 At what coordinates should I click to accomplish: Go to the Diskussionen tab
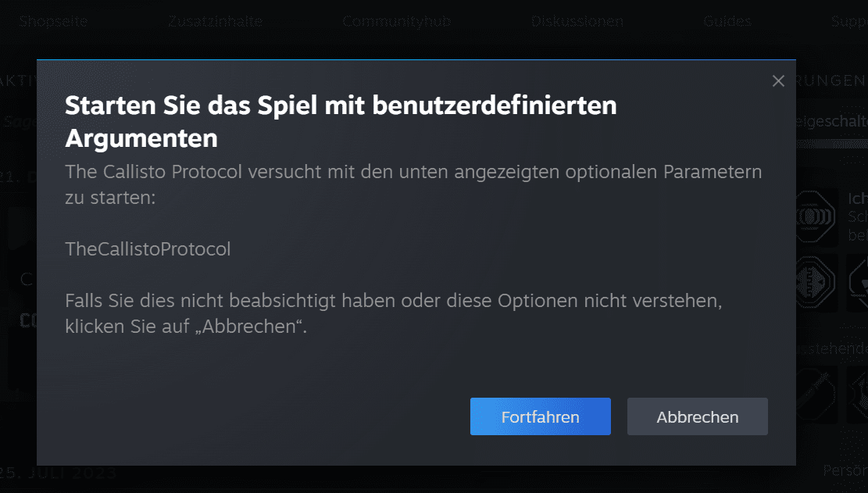[x=577, y=21]
